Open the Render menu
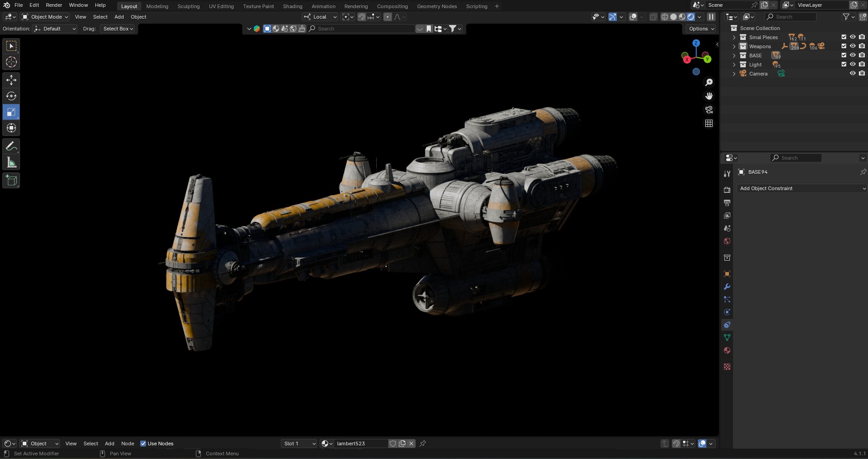 [54, 5]
